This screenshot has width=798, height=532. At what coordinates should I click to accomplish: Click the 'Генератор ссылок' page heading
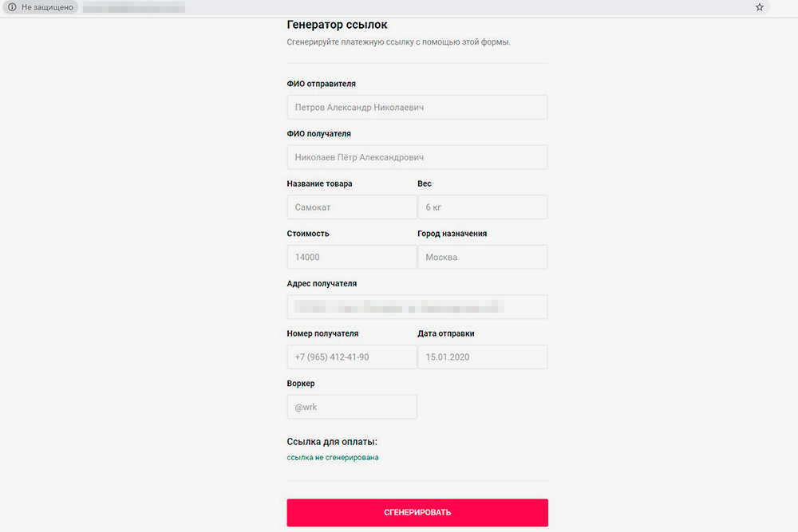tap(337, 26)
